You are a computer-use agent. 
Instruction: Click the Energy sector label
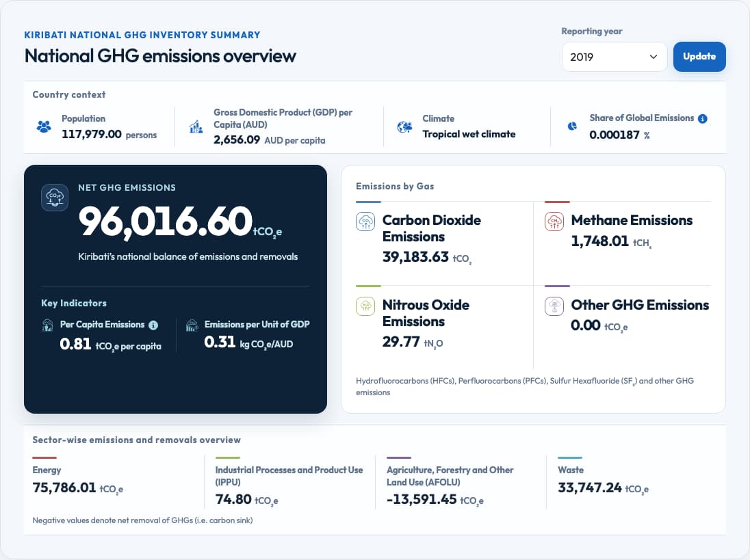pos(47,470)
